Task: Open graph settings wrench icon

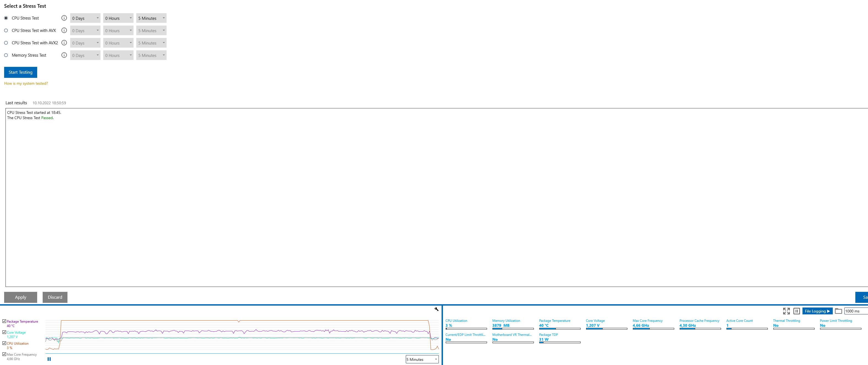Action: (x=436, y=309)
